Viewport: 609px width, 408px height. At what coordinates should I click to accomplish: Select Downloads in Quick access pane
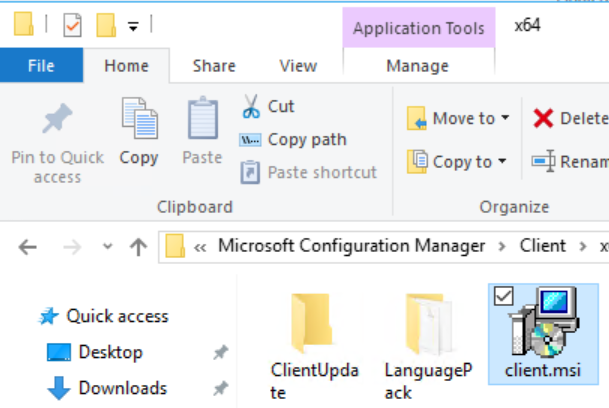pyautogui.click(x=122, y=388)
